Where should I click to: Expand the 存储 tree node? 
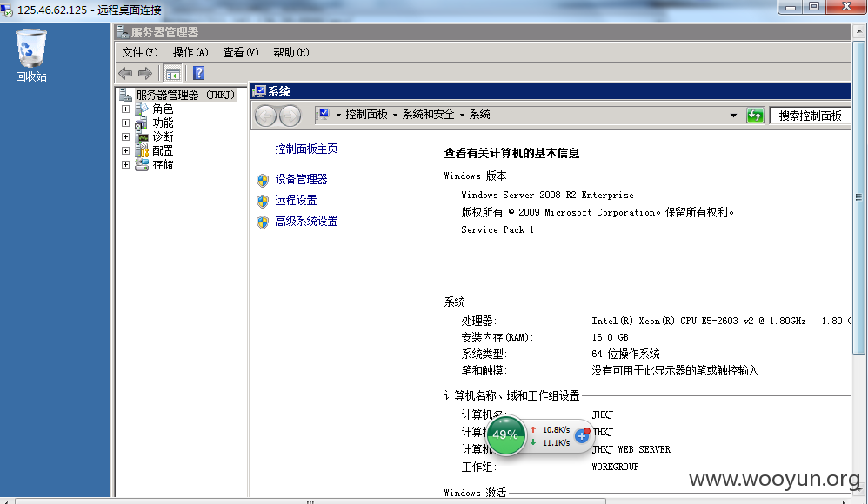point(125,164)
